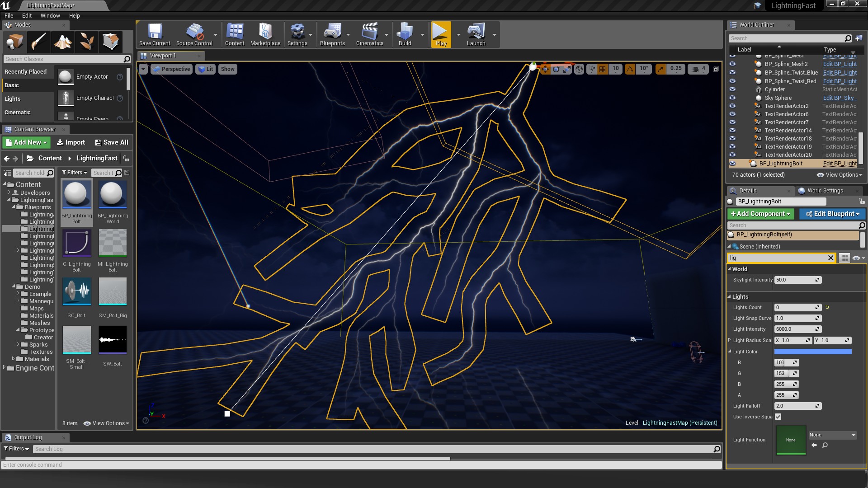The image size is (868, 488).
Task: Open the File menu
Action: tap(9, 15)
